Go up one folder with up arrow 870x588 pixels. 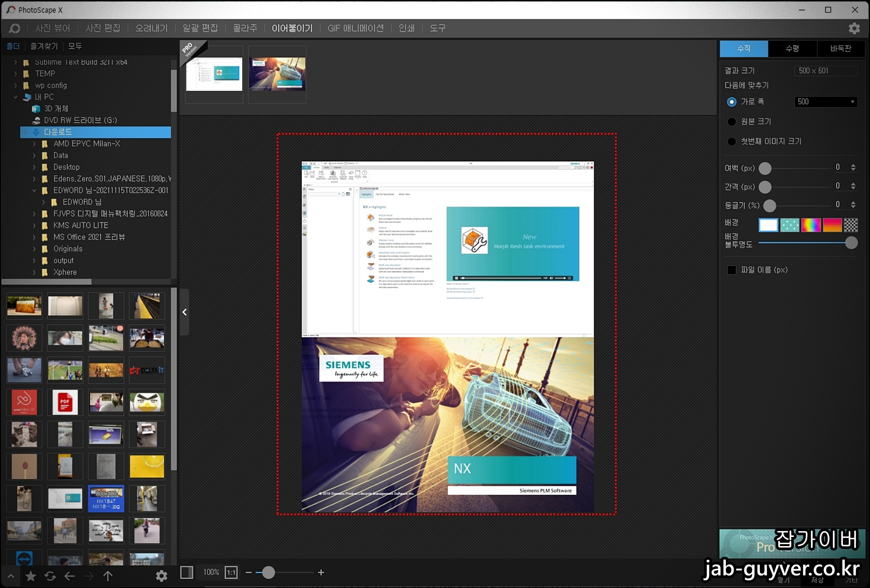(x=108, y=576)
